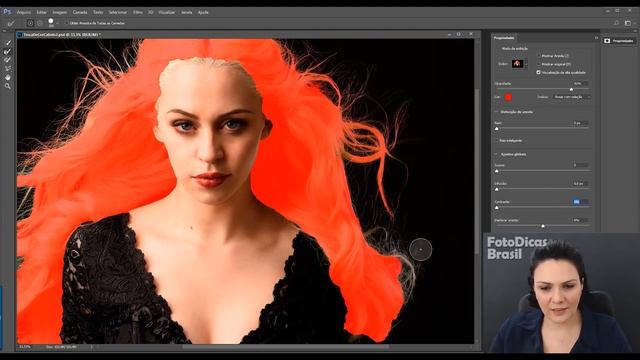Toggle Mostrar original (P) checkbox
This screenshot has width=640, height=360.
539,64
